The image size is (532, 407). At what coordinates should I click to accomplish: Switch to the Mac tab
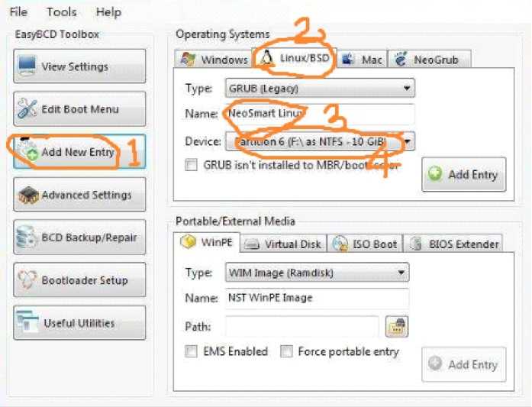[x=362, y=60]
